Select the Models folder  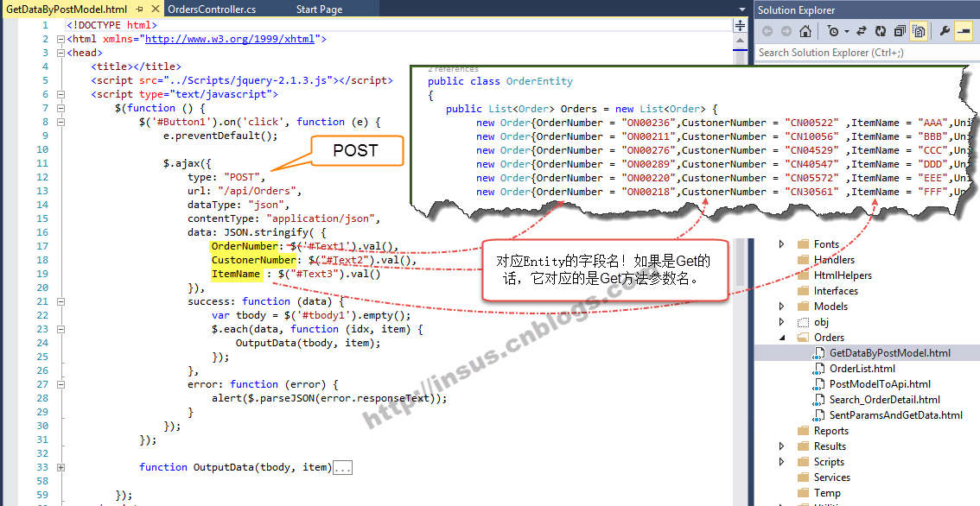click(x=830, y=306)
